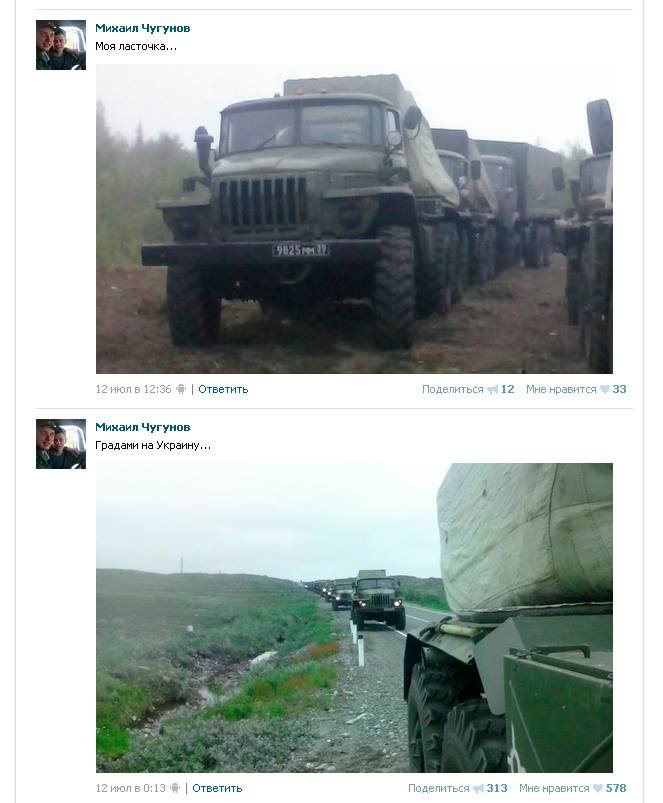This screenshot has width=663, height=803.
Task: Share the second post with Поделиться
Action: 439,788
